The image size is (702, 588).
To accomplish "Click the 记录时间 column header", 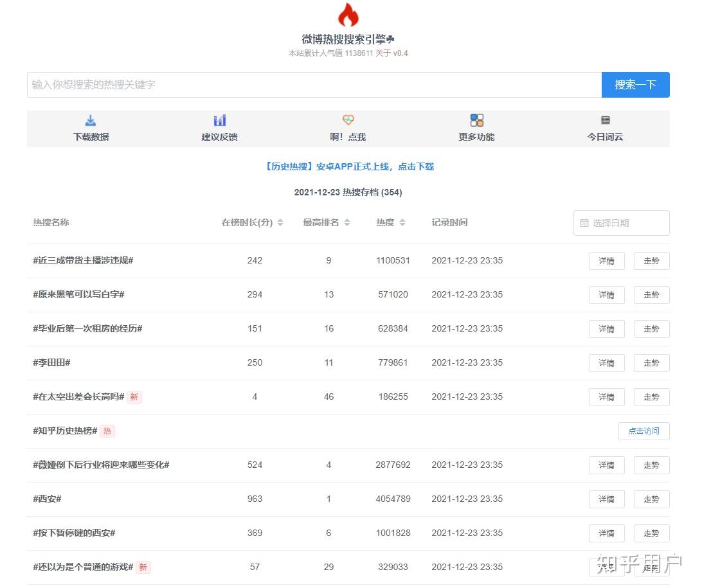I will pos(449,222).
